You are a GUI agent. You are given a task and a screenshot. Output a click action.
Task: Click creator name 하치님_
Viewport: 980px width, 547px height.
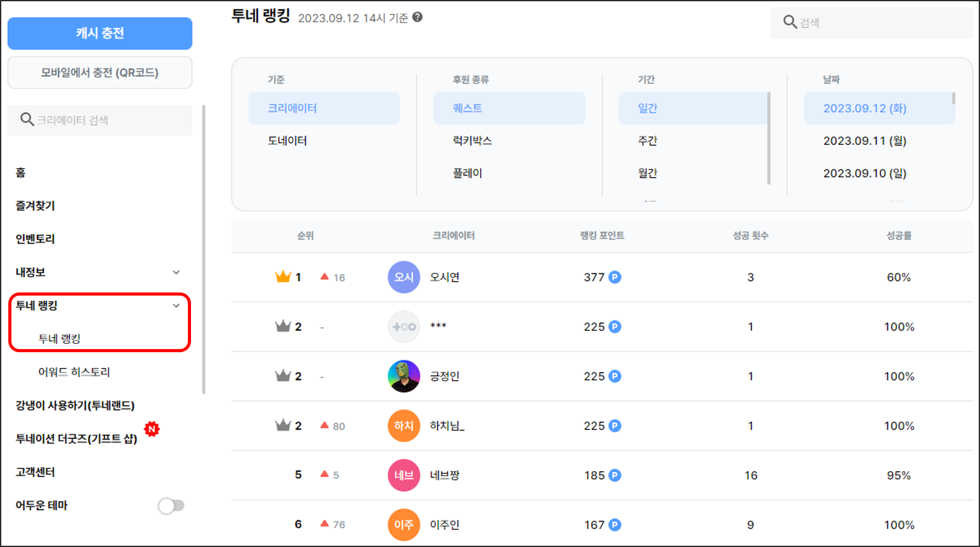point(447,425)
